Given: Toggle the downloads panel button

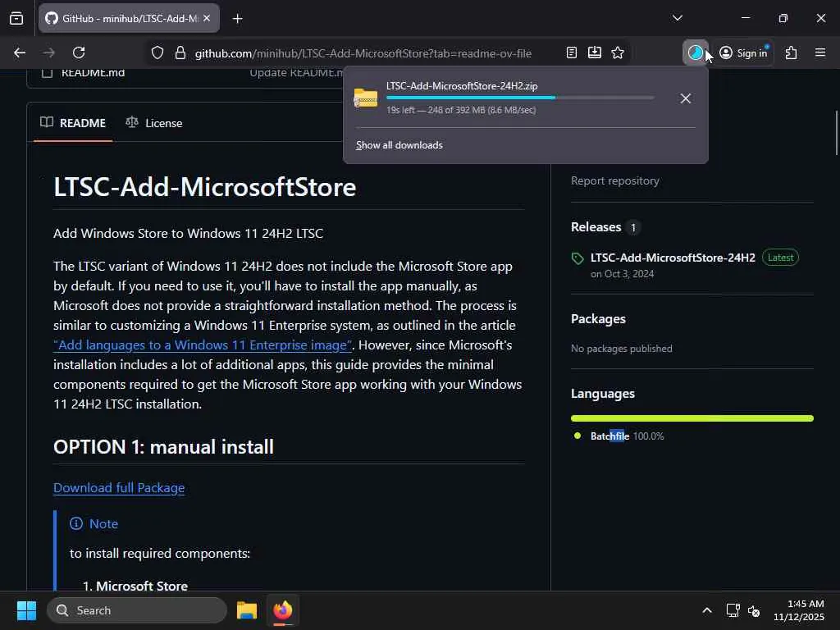Looking at the screenshot, I should pos(696,52).
